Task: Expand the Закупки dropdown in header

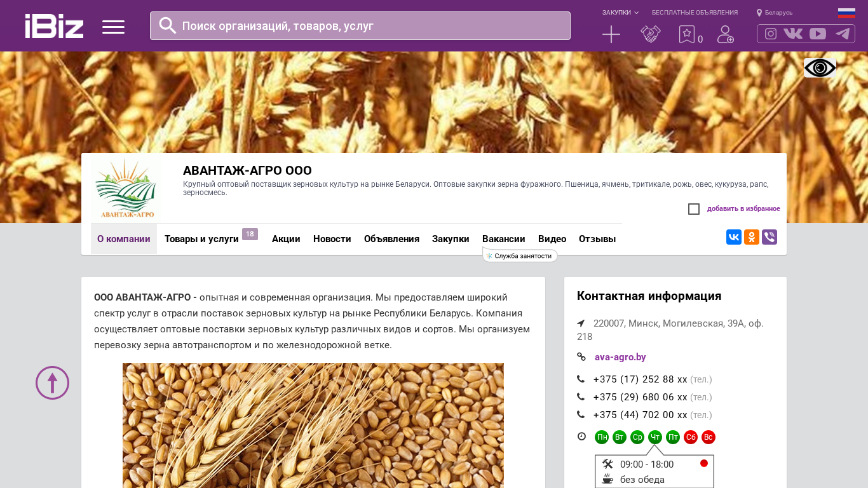Action: 620,13
